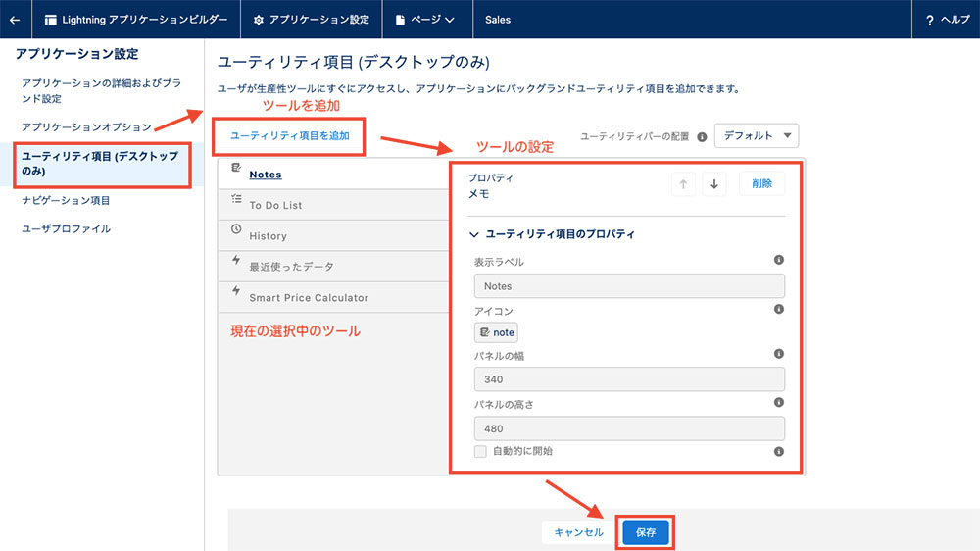Click the パネルの幅 field showing 340

[x=629, y=379]
